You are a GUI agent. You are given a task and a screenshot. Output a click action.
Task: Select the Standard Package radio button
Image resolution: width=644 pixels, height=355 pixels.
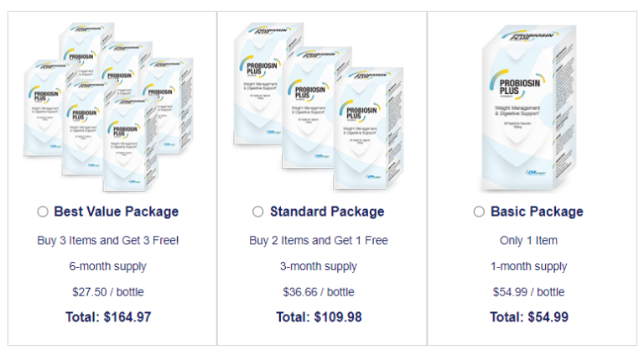258,211
